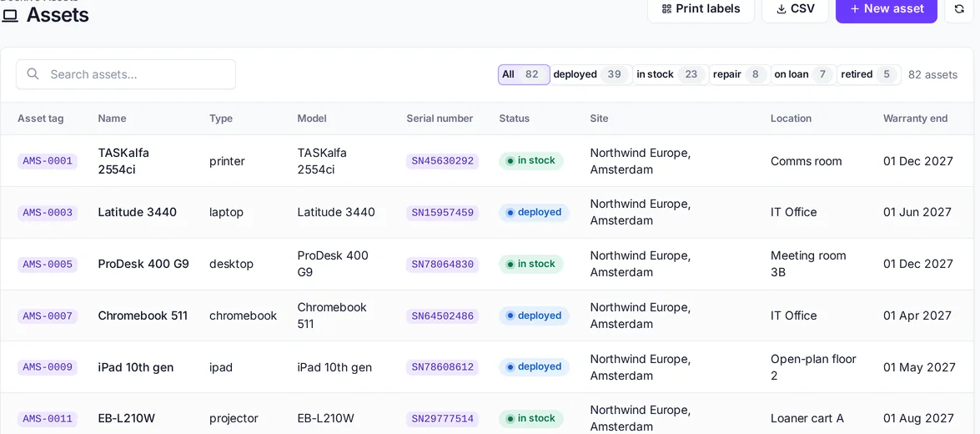The width and height of the screenshot is (980, 434).
Task: Click the Location column header
Action: [x=791, y=119]
